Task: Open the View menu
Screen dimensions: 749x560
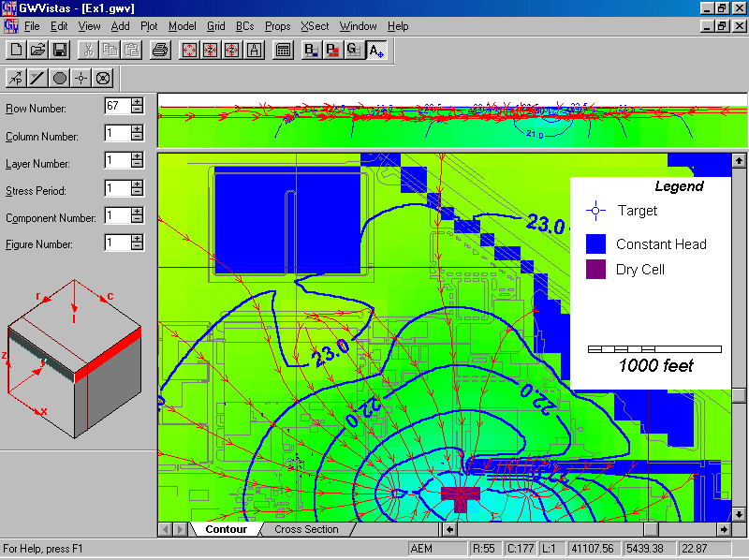Action: [x=89, y=26]
